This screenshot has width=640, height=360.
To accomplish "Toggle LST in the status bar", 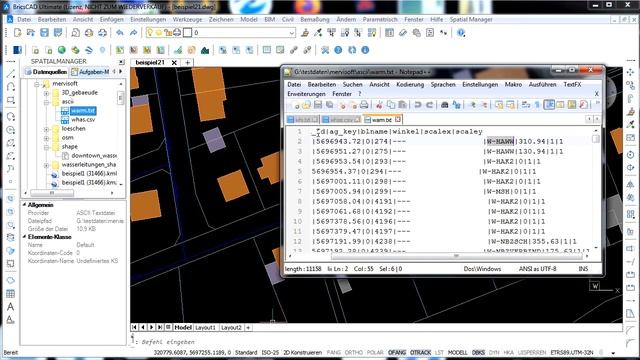I will coord(439,353).
